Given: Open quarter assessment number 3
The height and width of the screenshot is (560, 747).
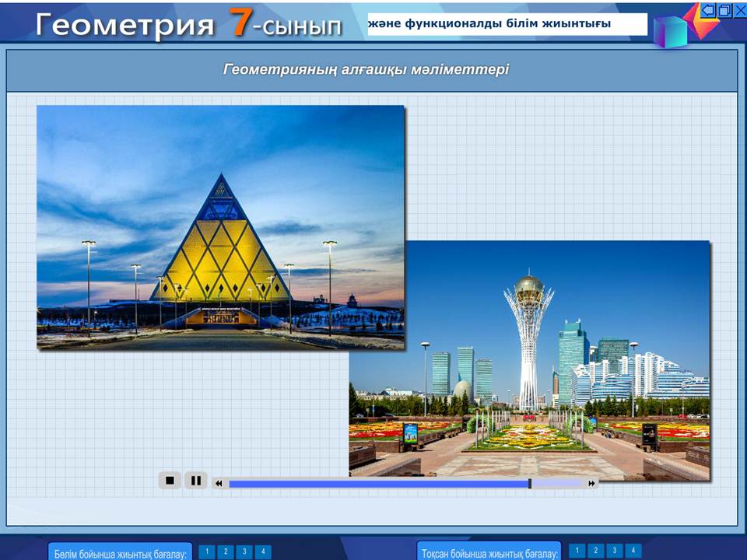Looking at the screenshot, I should point(615,551).
